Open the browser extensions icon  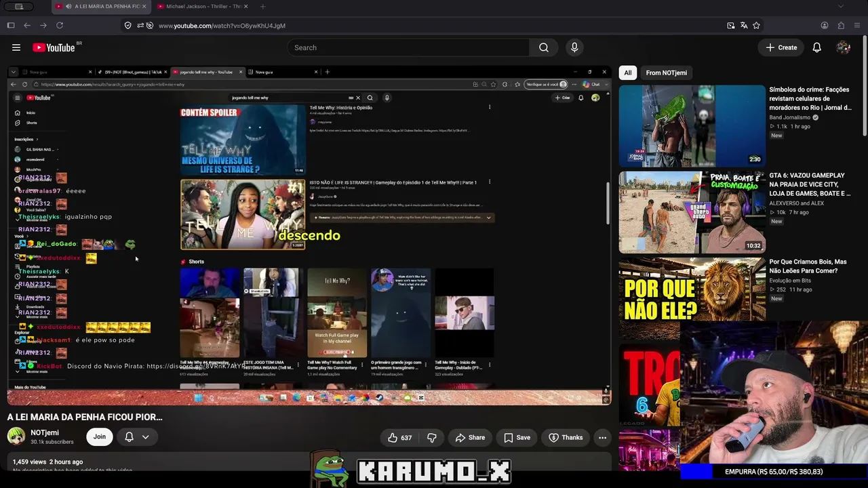[x=841, y=26]
